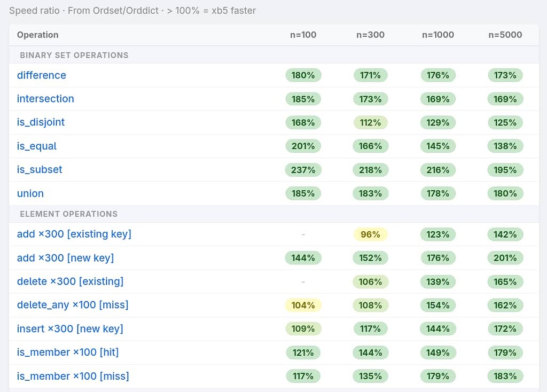Click the Operation column header
Screen dimensions: 547x392
(x=37, y=35)
